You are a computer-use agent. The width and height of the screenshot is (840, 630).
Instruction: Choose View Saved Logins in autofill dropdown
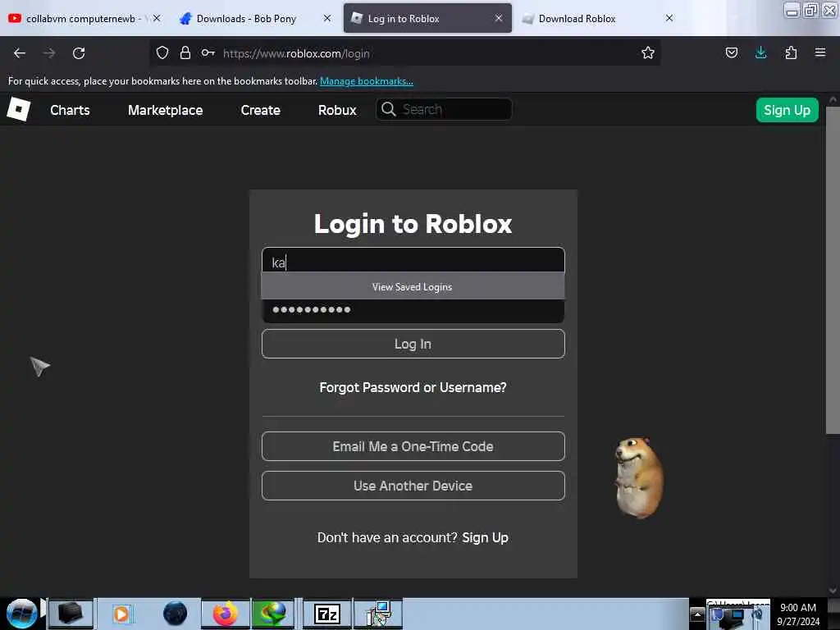(413, 286)
